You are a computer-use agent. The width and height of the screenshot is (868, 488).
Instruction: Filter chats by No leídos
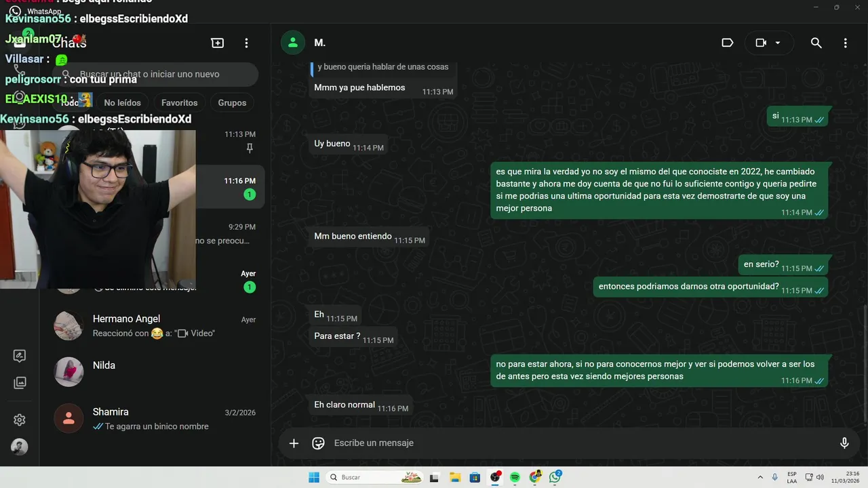tap(123, 102)
